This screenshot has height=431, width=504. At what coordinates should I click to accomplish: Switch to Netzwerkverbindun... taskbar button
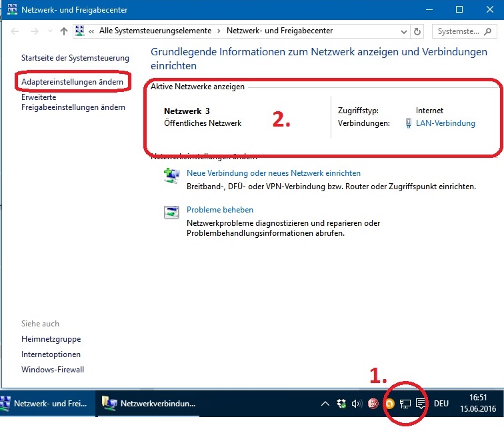[x=148, y=404]
